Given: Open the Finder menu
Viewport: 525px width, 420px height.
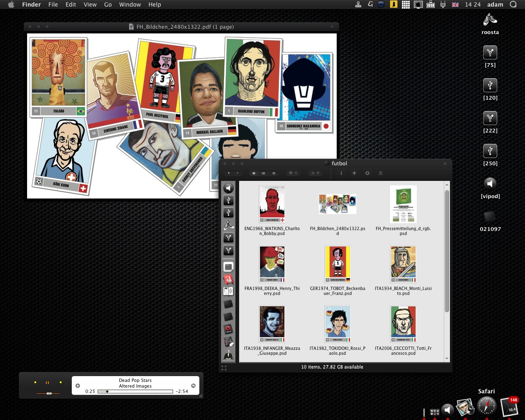Looking at the screenshot, I should click(32, 5).
